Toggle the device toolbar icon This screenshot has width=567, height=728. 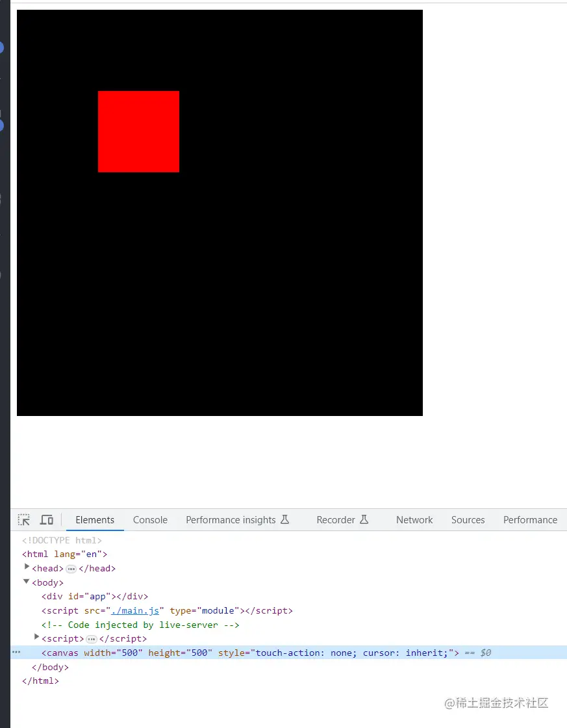[47, 519]
